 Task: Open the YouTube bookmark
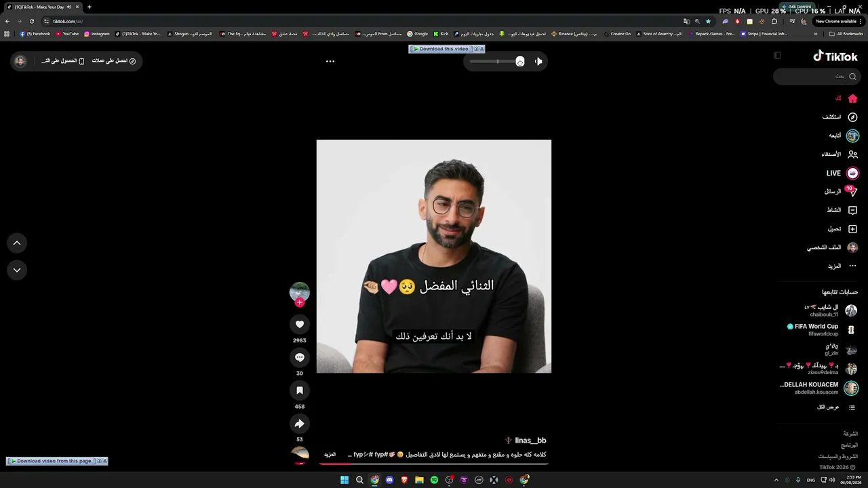(x=67, y=34)
